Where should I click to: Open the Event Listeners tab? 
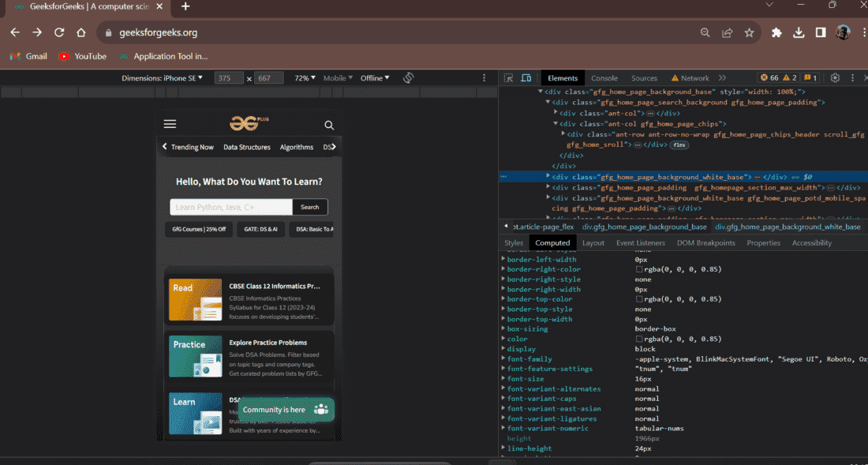click(640, 243)
